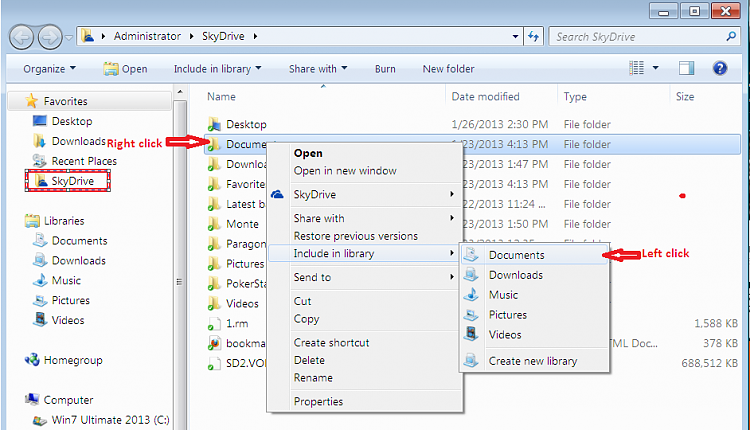Viewport: 750px width, 430px height.
Task: Click navigation pane scrollbar up arrow
Action: [x=180, y=91]
